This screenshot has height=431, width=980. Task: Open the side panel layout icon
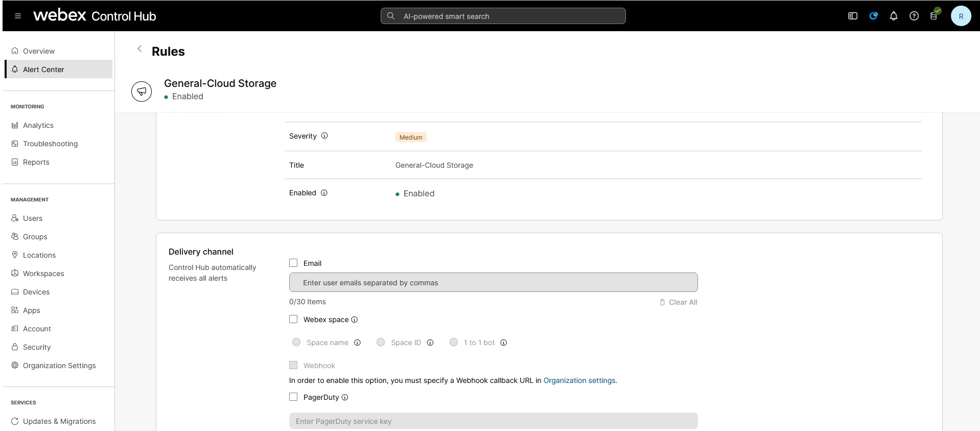tap(853, 16)
